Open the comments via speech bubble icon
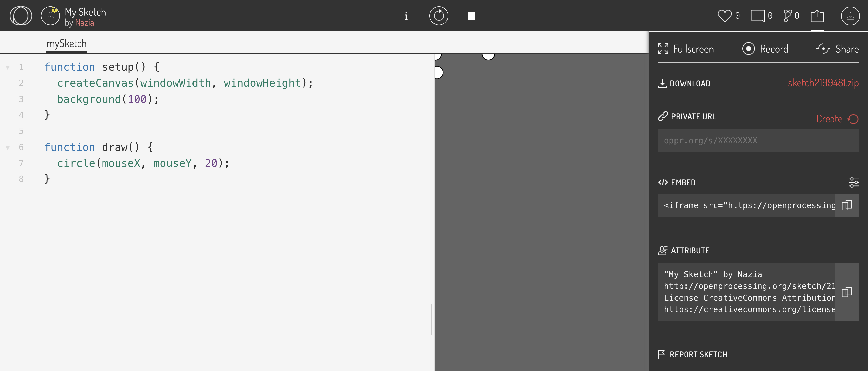The image size is (868, 371). click(x=758, y=15)
